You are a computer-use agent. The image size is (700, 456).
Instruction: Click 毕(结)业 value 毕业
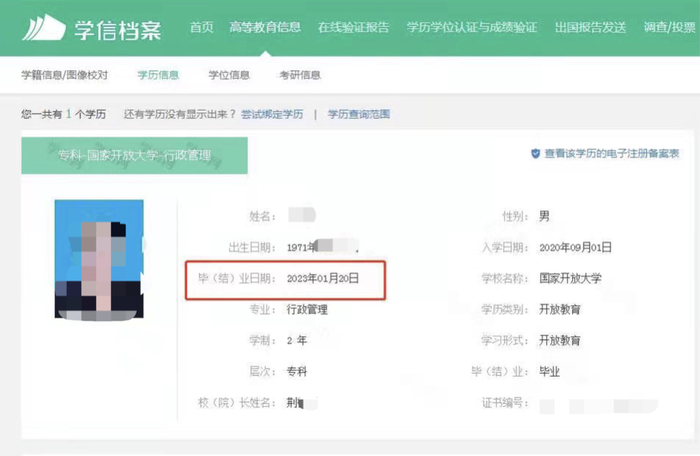550,372
